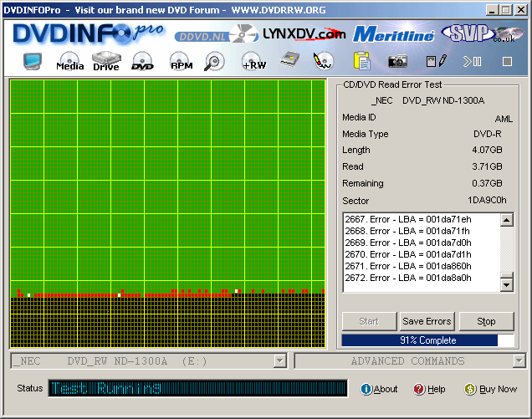Click the Save Errors button
532x419 pixels.
coord(427,321)
